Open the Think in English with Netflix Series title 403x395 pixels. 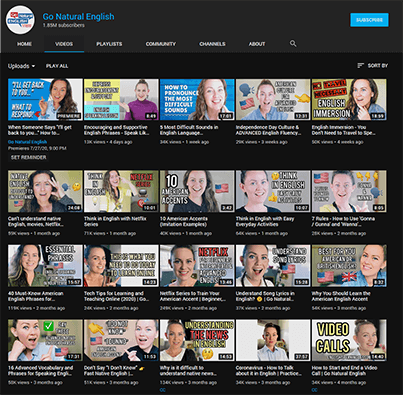click(x=115, y=222)
